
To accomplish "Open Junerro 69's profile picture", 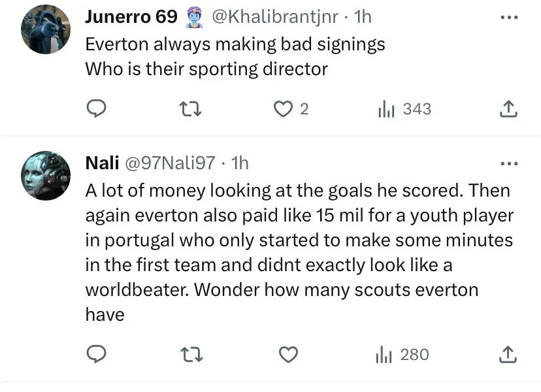I will click(46, 29).
